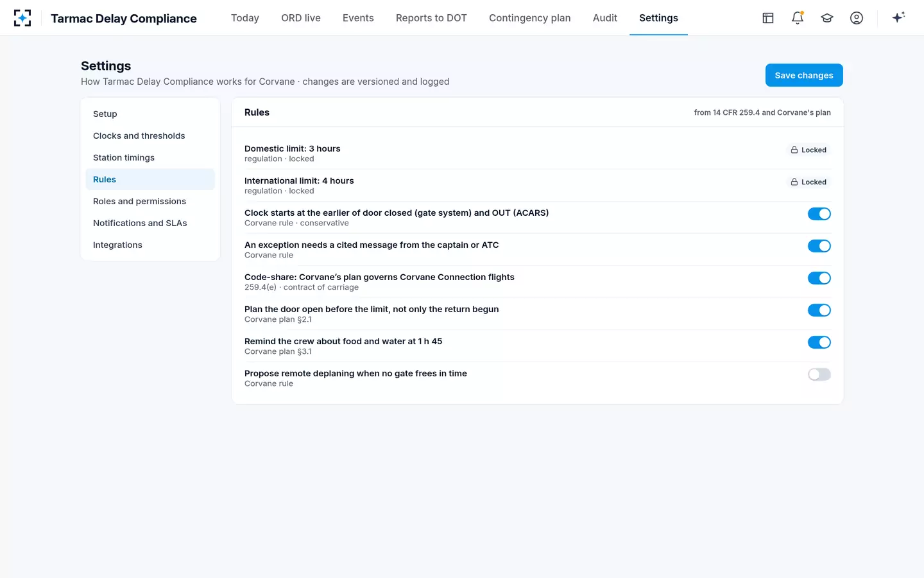Click 'Corvane plan §3.1' subtitle

point(278,351)
